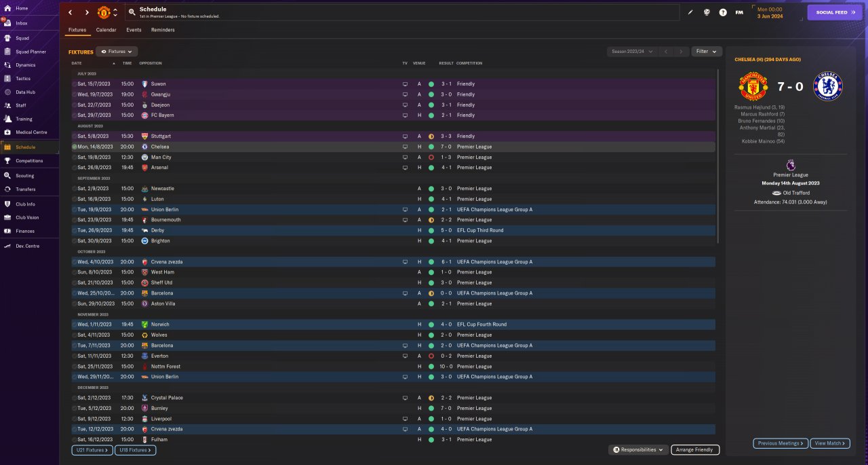This screenshot has height=465, width=868.
Task: Click the Scouting sidebar icon
Action: point(7,175)
